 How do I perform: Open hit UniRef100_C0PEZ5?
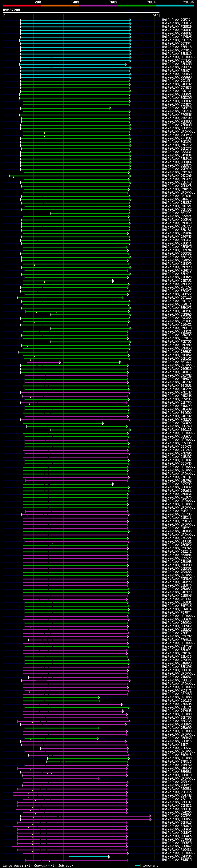177,108
